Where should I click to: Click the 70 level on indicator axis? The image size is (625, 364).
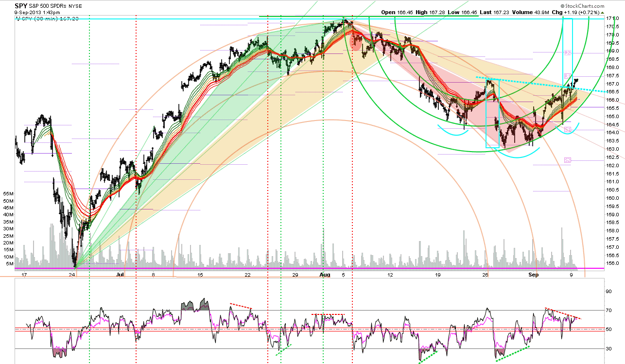pyautogui.click(x=608, y=310)
